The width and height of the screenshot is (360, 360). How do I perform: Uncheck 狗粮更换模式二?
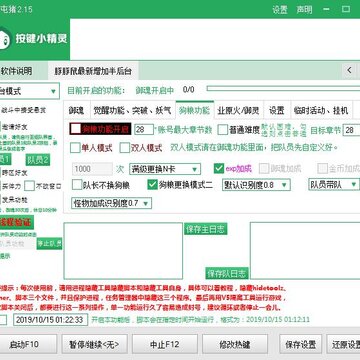[152, 185]
